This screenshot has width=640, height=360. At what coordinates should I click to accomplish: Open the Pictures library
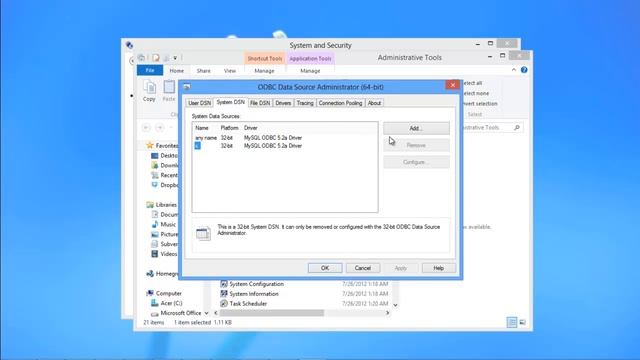point(164,234)
